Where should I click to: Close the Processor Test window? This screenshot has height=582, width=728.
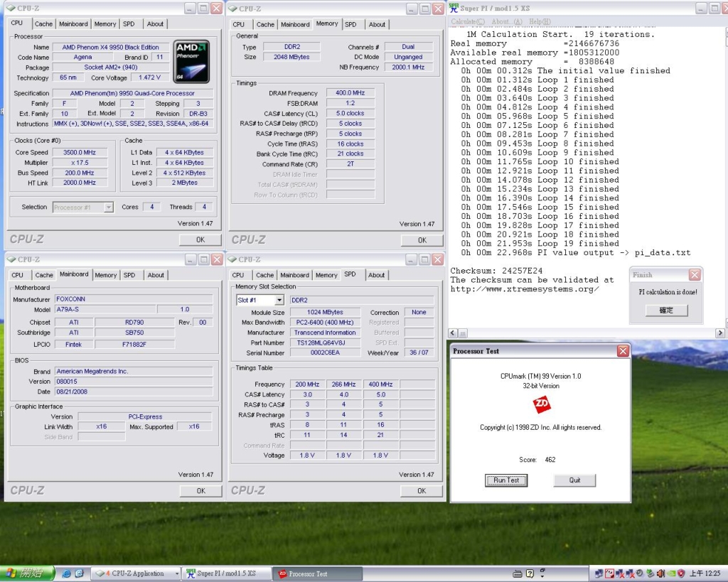tap(623, 351)
